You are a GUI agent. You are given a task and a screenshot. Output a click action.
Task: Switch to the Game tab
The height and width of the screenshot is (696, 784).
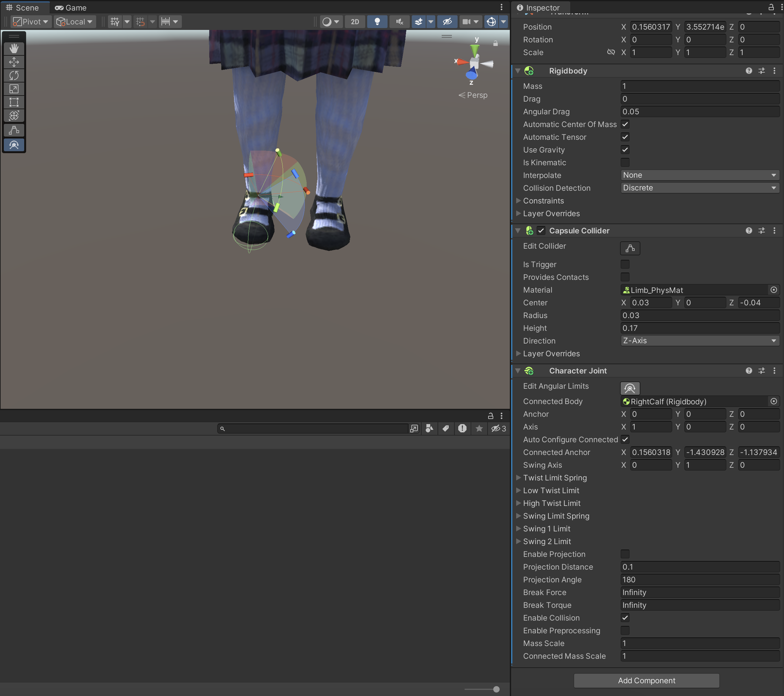71,8
